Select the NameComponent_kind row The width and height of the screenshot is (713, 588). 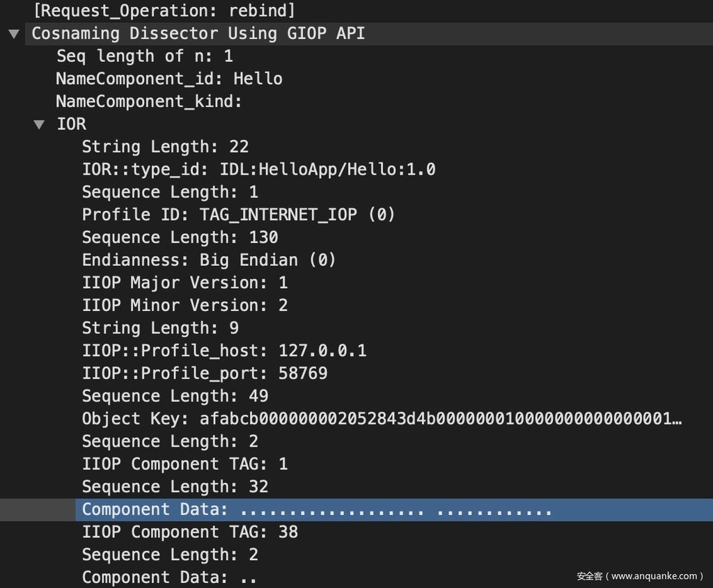pyautogui.click(x=148, y=102)
